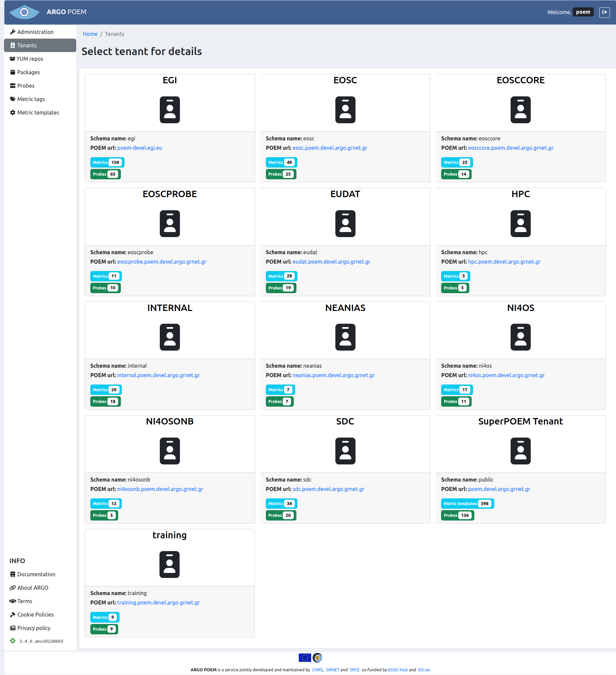Click the poem username button in header
616x675 pixels.
[583, 11]
